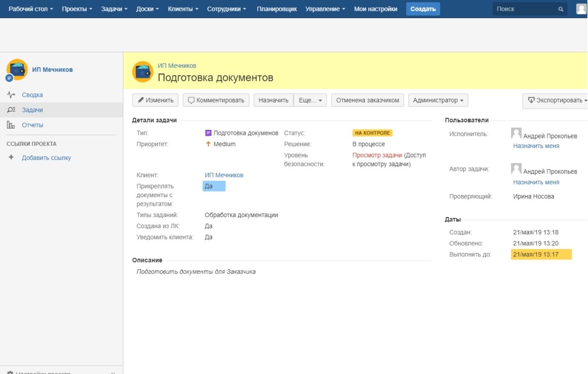Click the Создать button
Viewport: 588px width, 374px height.
423,9
